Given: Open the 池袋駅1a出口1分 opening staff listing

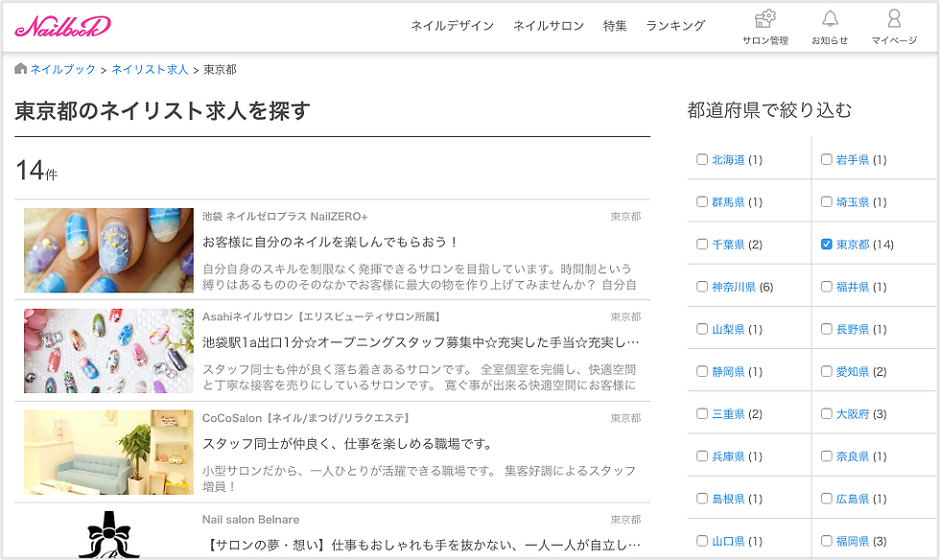Looking at the screenshot, I should (421, 343).
